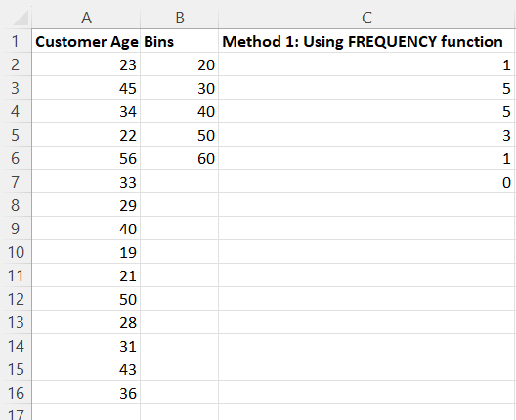Viewport: 516px width, 420px height.
Task: Select row 3 header
Action: pos(16,88)
